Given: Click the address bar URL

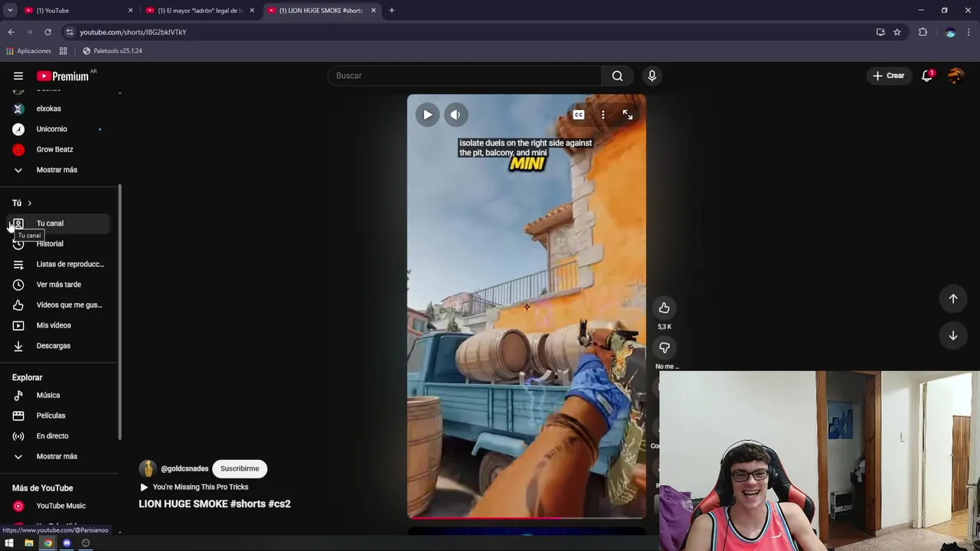Looking at the screenshot, I should point(133,32).
